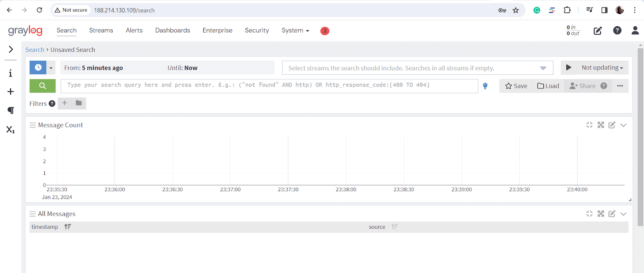Open the sidebar description info icon
The width and height of the screenshot is (644, 273).
click(10, 73)
